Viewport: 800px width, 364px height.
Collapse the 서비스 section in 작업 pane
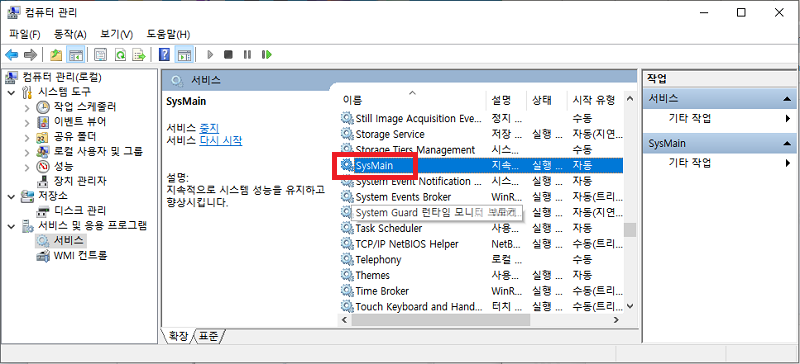point(786,99)
